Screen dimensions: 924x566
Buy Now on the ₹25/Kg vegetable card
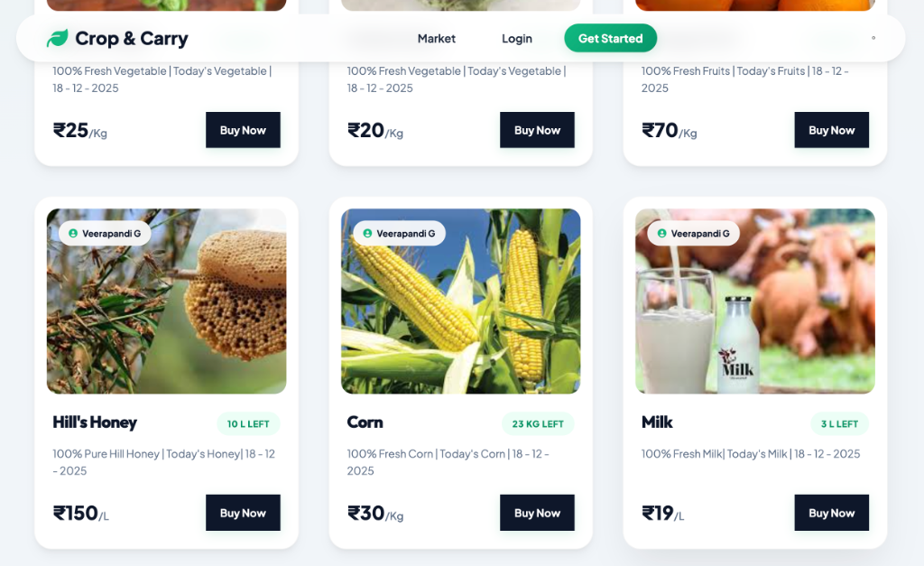coord(243,129)
